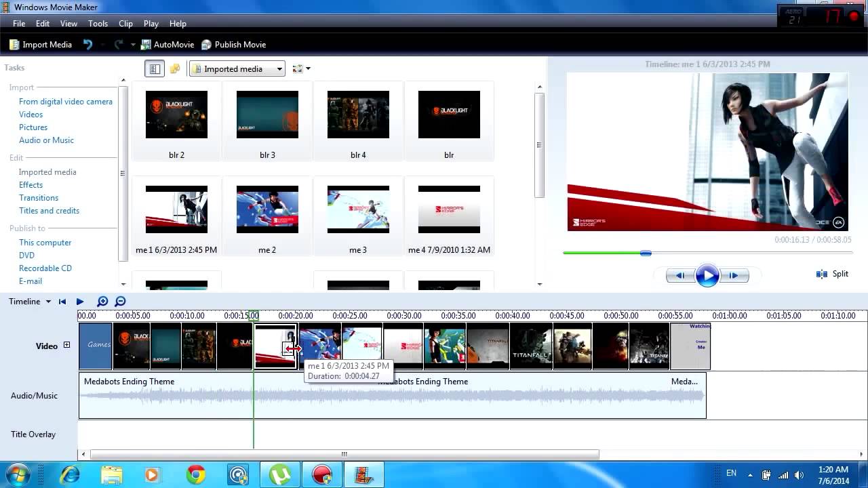868x488 pixels.
Task: Publish to DVD link
Action: click(x=26, y=256)
